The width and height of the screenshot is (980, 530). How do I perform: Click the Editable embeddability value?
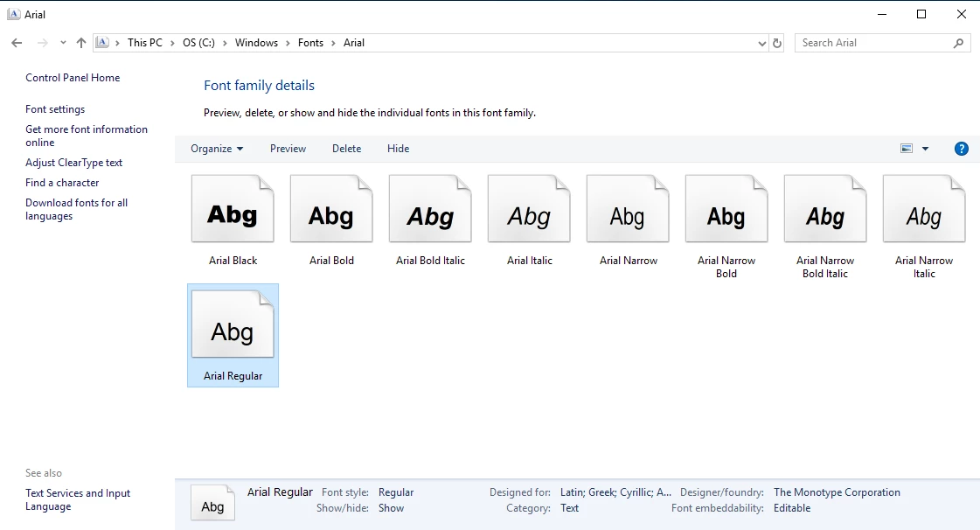pos(792,508)
